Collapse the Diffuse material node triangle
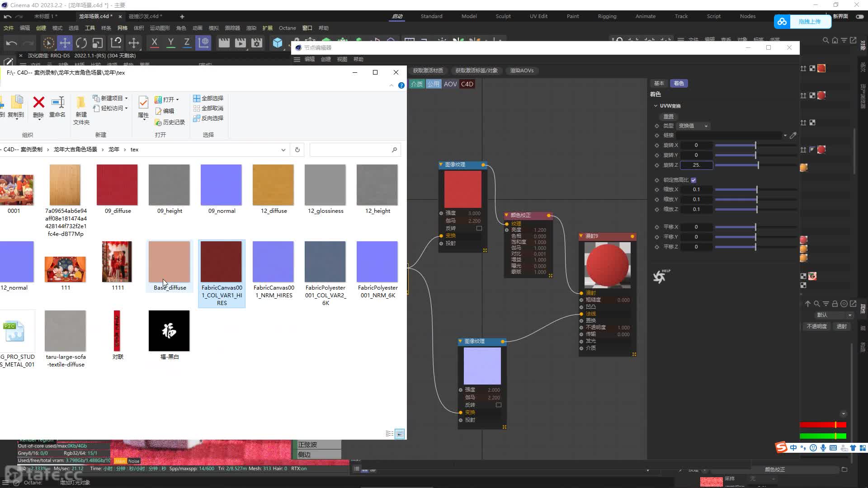Image resolution: width=868 pixels, height=488 pixels. coord(581,236)
